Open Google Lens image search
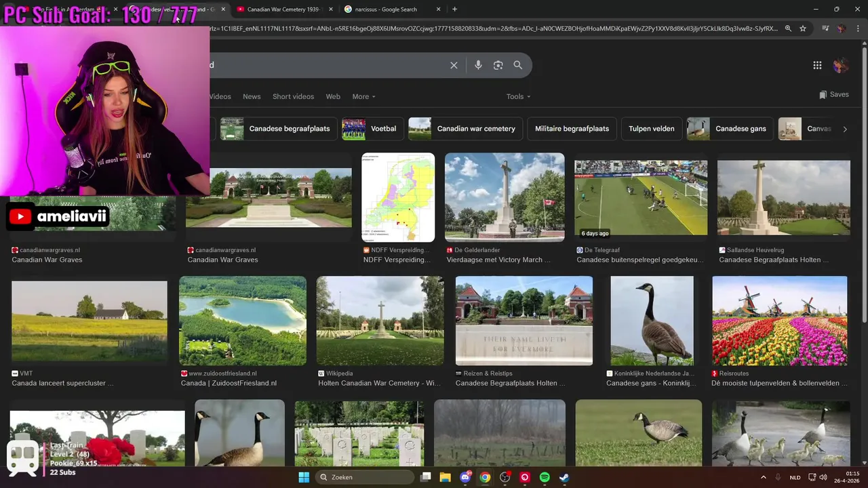The image size is (868, 488). click(x=498, y=65)
